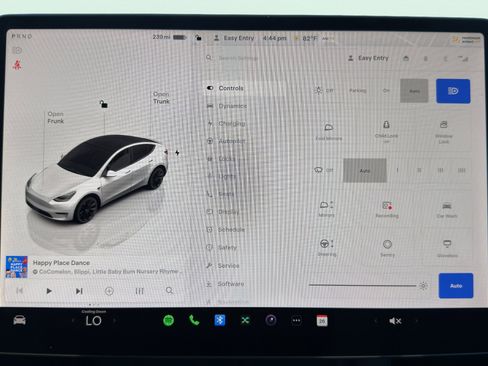The width and height of the screenshot is (488, 366).
Task: Lower volume with left chevron
Action: click(376, 321)
